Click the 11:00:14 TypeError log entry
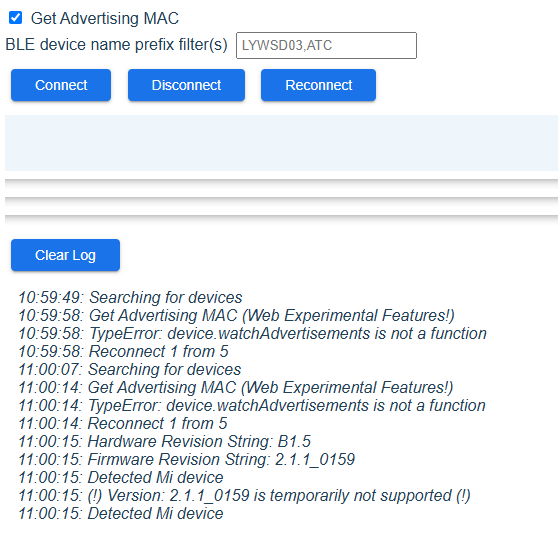The height and width of the screenshot is (556, 558). click(252, 405)
